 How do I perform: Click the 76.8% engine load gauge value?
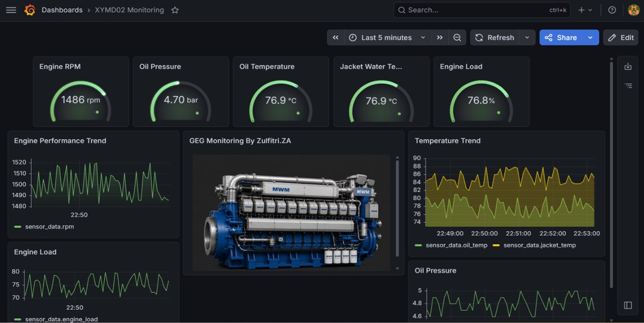point(481,101)
